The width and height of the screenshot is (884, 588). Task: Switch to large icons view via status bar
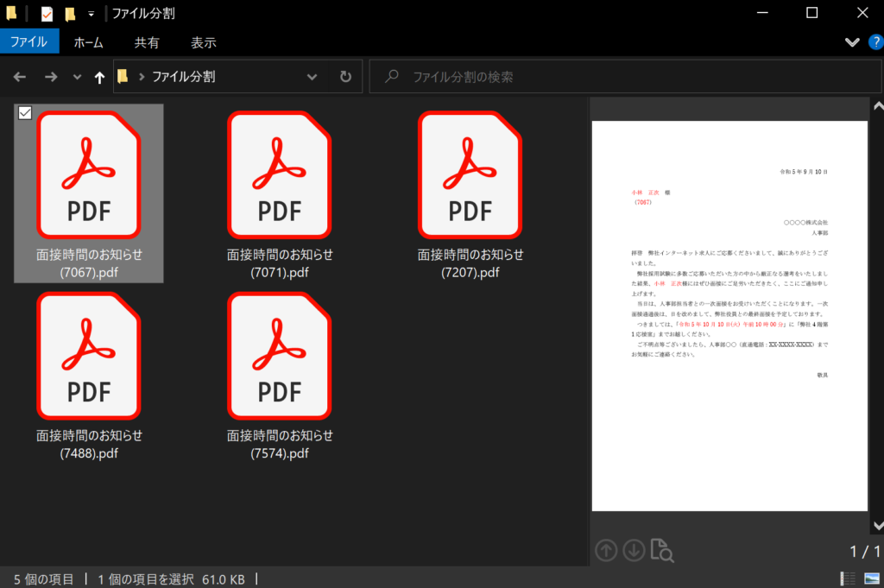point(870,579)
